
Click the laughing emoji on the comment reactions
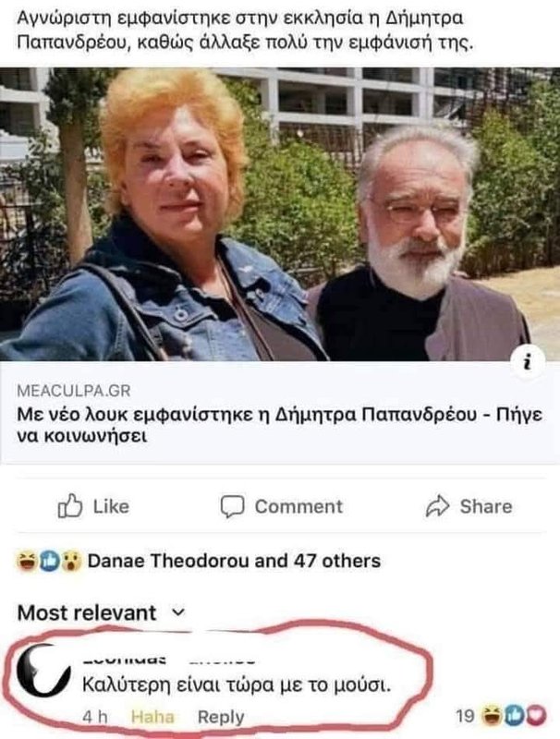493,716
